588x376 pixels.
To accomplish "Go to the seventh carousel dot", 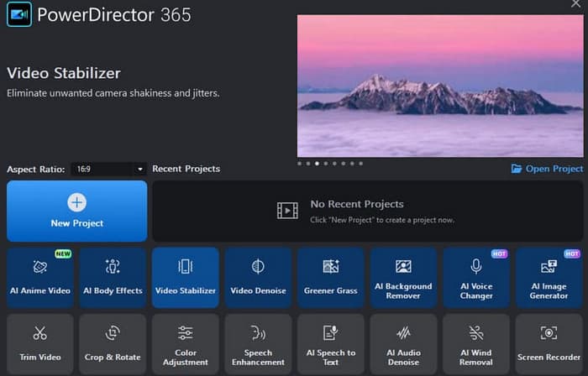I will 352,164.
